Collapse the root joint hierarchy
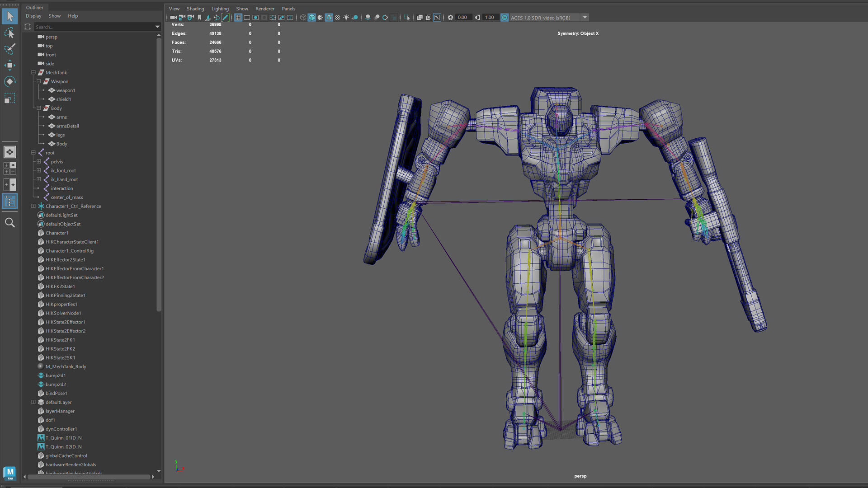The width and height of the screenshot is (868, 488). point(33,153)
